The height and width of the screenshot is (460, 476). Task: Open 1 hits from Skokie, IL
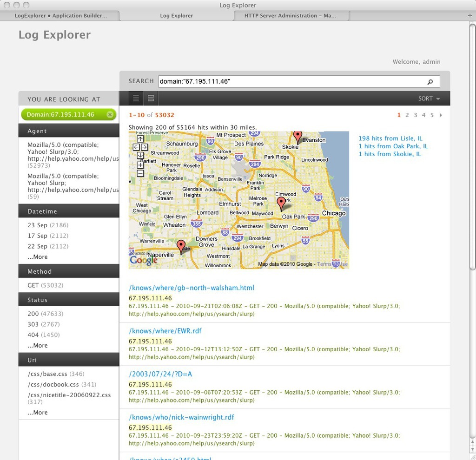390,154
